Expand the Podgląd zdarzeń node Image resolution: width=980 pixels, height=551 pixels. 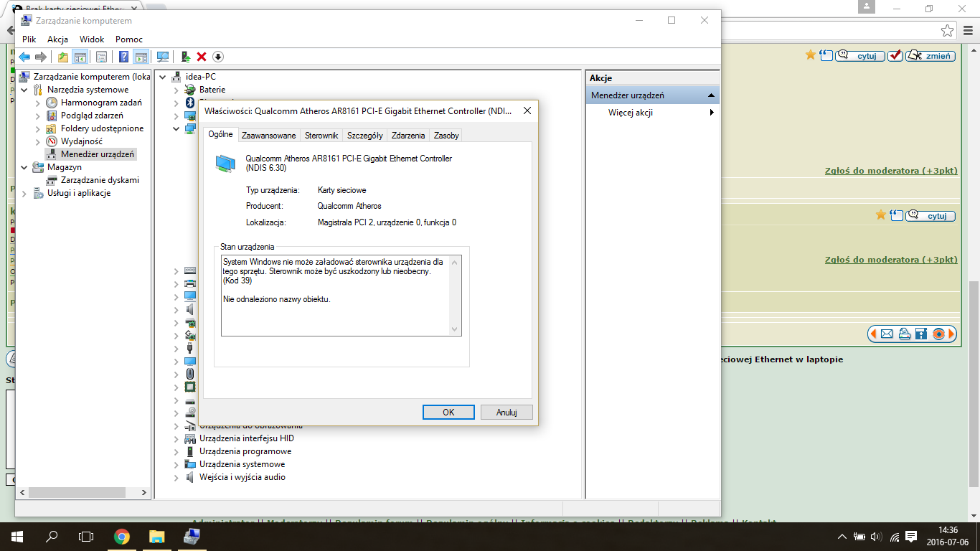[39, 116]
